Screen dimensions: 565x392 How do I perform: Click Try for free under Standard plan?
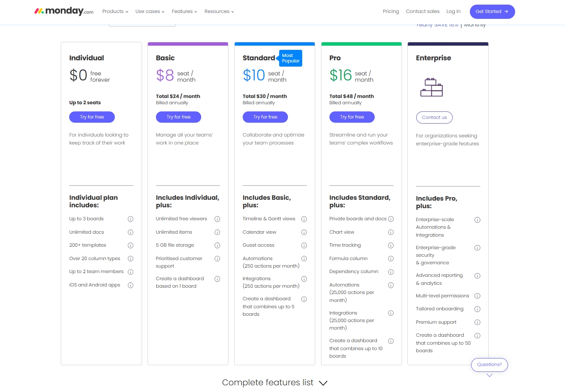pyautogui.click(x=265, y=117)
